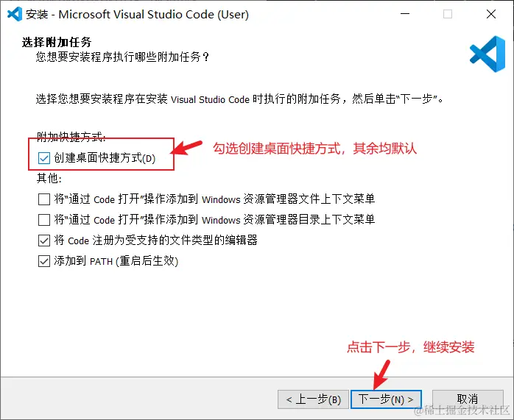The image size is (514, 420).
Task: Go back with the 上一步(B) button
Action: [x=313, y=399]
